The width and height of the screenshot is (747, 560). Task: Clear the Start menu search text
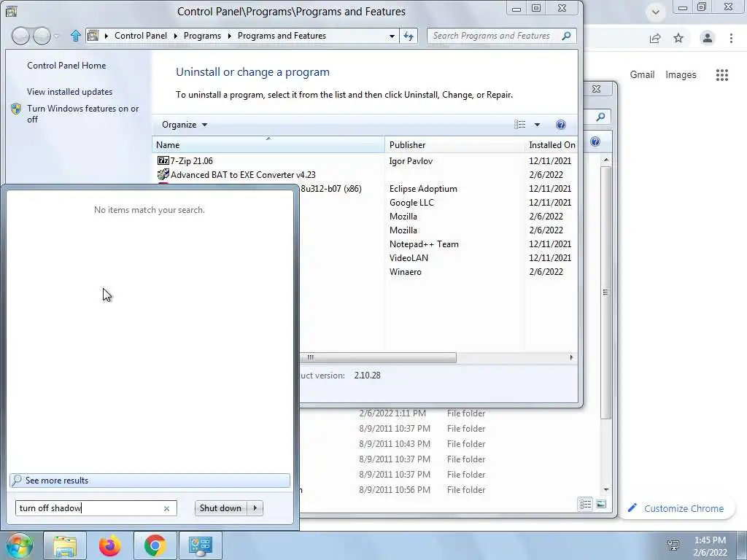click(x=167, y=508)
